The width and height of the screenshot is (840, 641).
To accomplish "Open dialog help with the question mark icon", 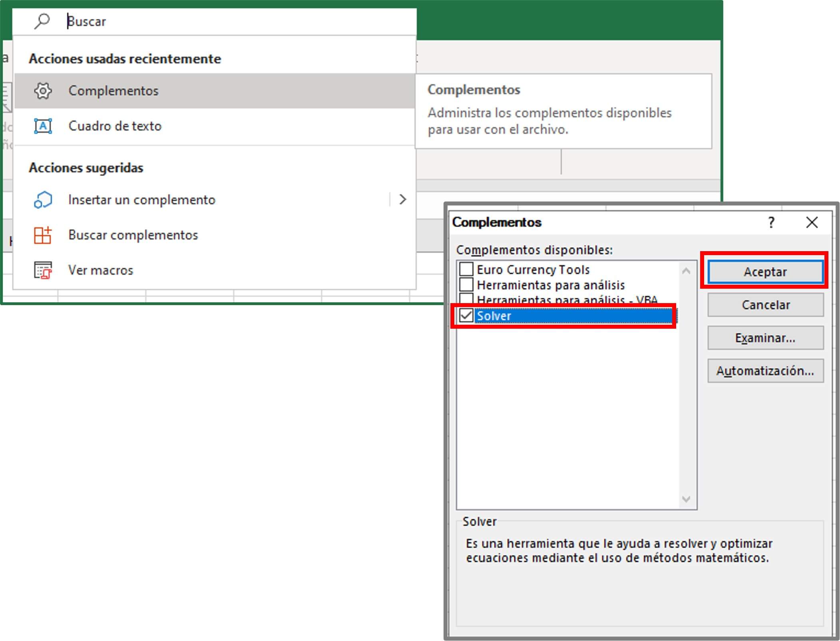I will click(x=772, y=223).
